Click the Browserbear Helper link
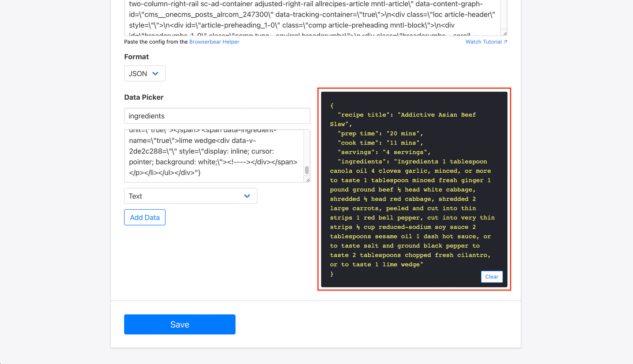633x364 pixels. tap(214, 42)
